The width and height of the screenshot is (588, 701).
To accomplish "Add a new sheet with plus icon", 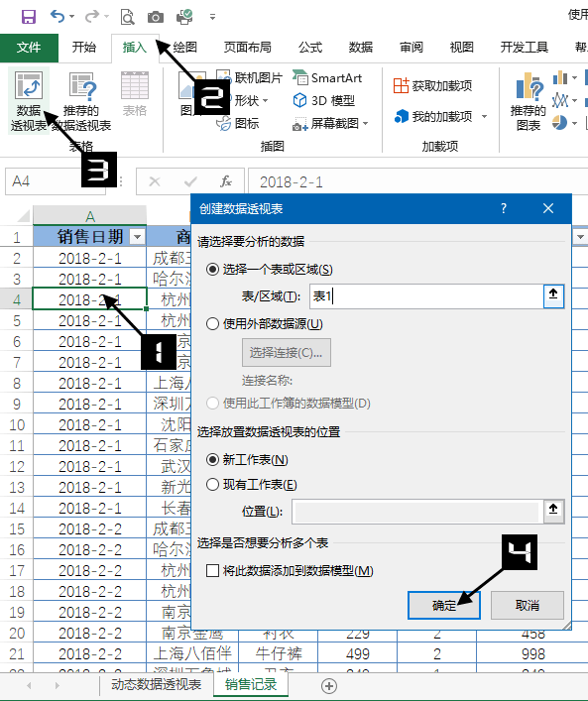I will point(329,686).
